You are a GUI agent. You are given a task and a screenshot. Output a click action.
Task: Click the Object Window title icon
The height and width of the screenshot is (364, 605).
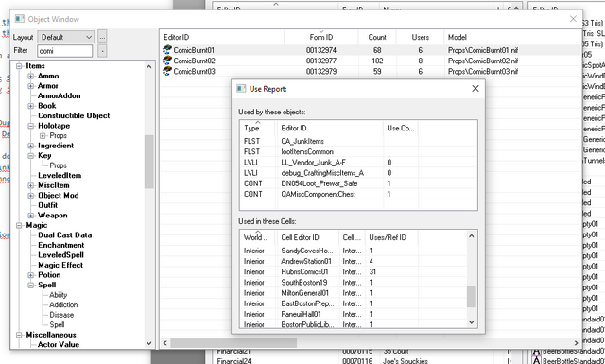[x=20, y=19]
